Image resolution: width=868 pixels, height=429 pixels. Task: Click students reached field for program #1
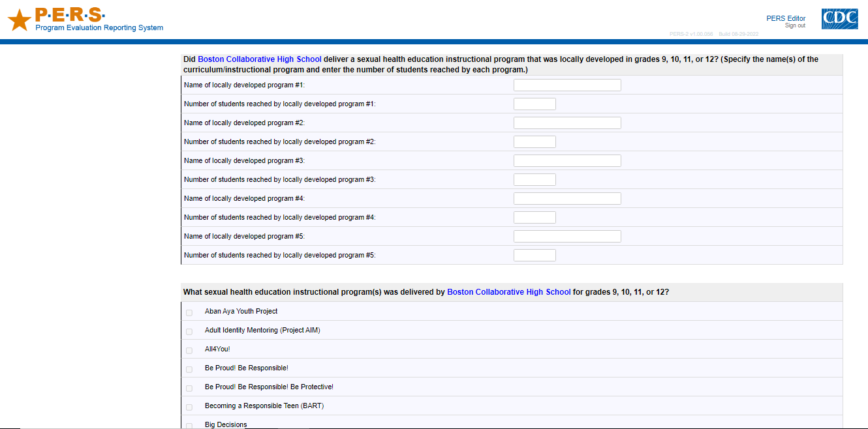(535, 104)
